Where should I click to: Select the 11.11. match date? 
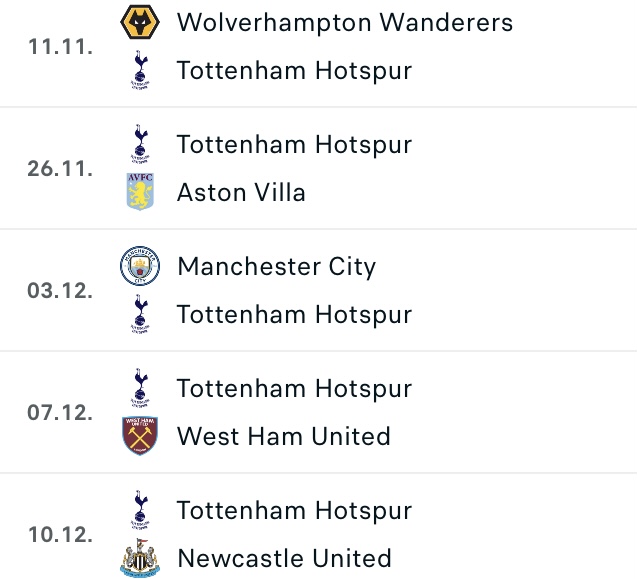(60, 46)
